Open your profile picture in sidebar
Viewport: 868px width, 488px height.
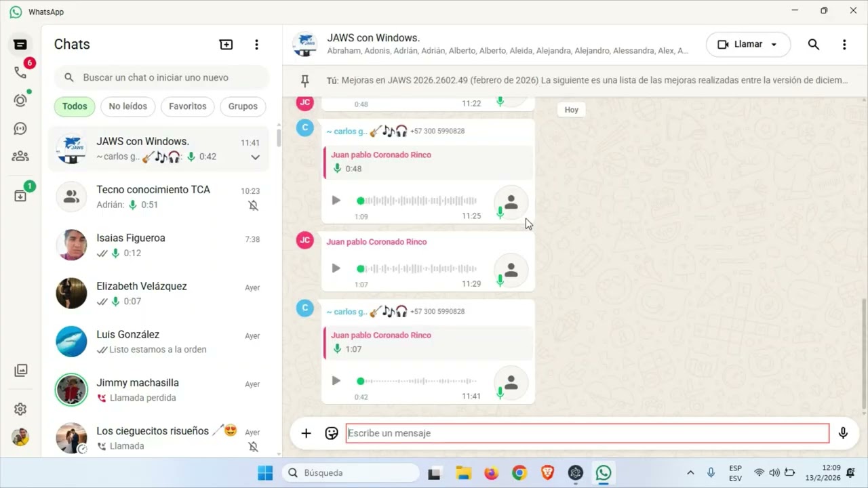(x=20, y=437)
